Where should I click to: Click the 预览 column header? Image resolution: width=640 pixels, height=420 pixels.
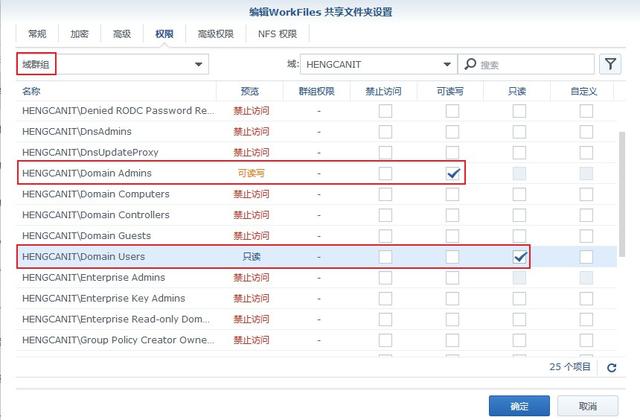pos(250,91)
